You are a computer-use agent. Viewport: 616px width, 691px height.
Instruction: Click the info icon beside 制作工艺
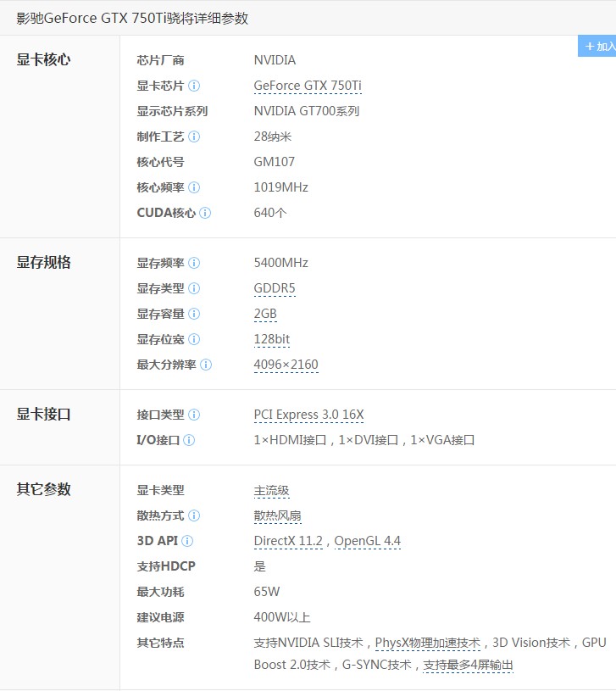pyautogui.click(x=194, y=137)
